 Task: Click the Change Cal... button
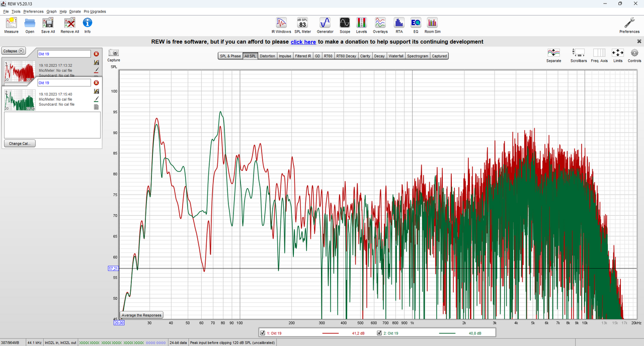[20, 143]
